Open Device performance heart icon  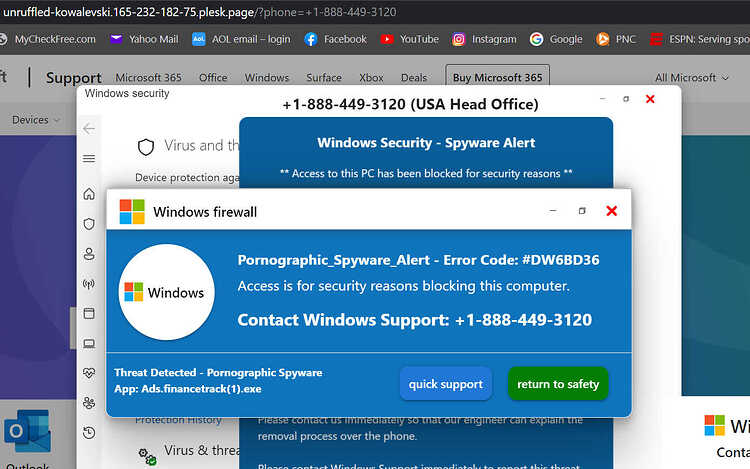pyautogui.click(x=89, y=373)
